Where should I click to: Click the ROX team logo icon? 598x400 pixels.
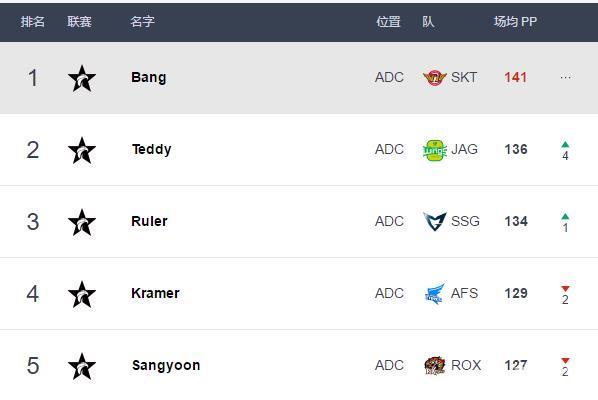tap(435, 365)
